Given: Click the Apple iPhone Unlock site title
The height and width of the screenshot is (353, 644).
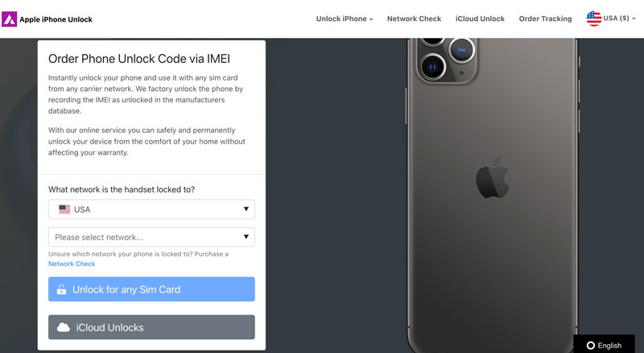Looking at the screenshot, I should tap(56, 19).
